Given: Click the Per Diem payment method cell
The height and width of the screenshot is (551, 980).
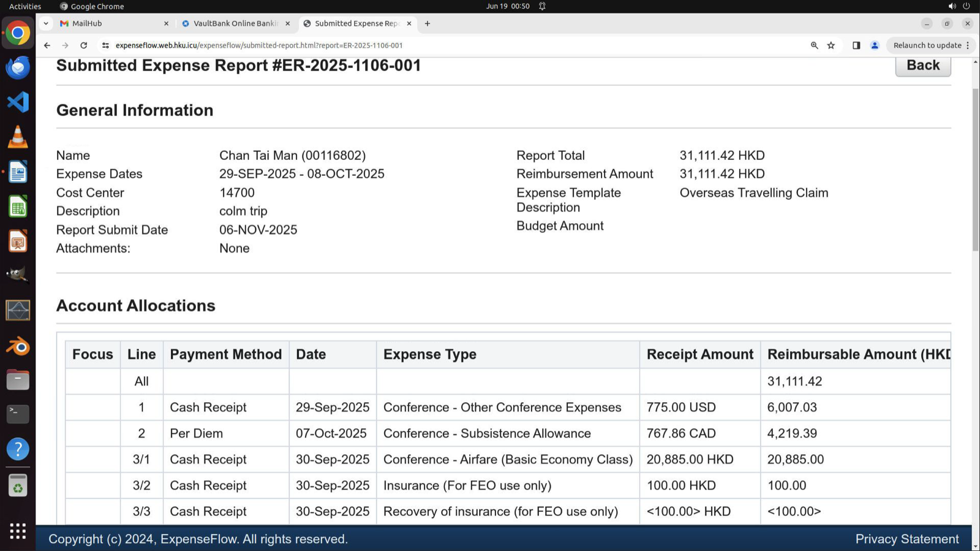Looking at the screenshot, I should point(226,433).
